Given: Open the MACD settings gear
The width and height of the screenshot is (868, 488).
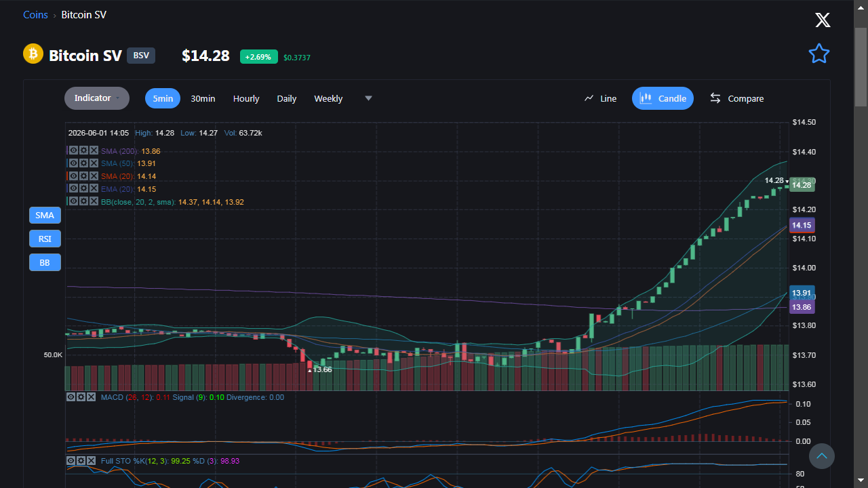Looking at the screenshot, I should click(81, 396).
